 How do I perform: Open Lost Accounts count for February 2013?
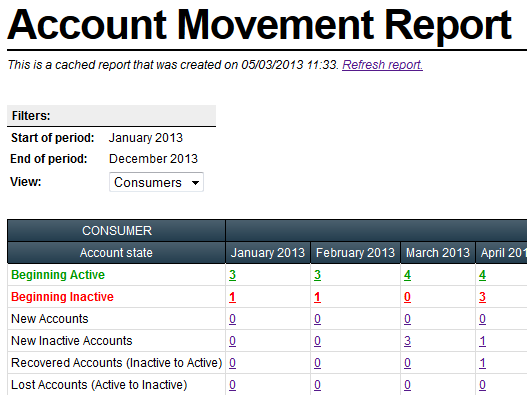coord(317,385)
